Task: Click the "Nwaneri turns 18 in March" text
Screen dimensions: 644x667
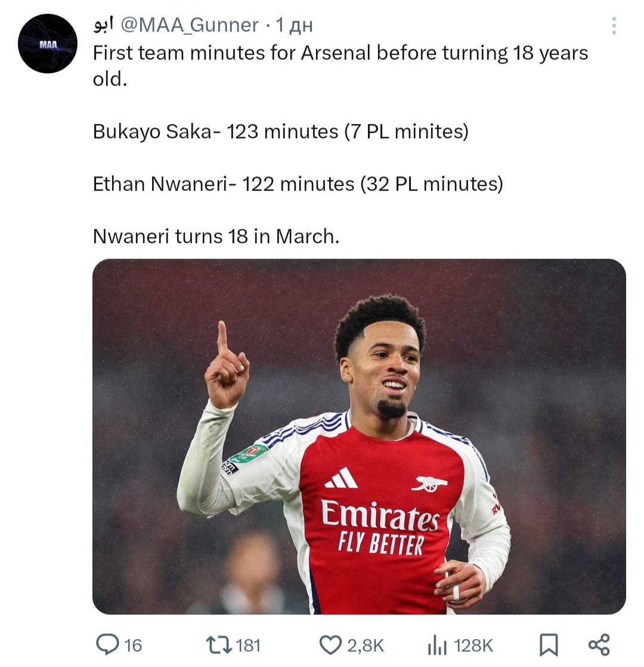Action: [x=216, y=237]
